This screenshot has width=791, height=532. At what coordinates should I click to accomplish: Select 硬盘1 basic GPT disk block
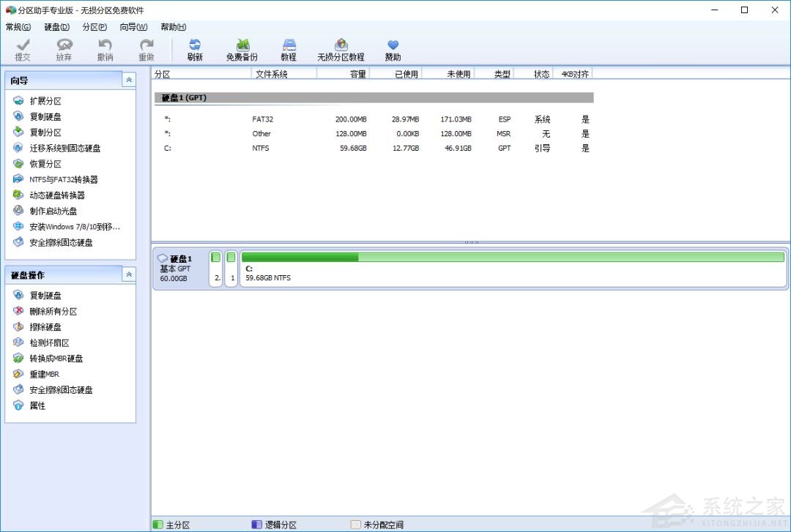(x=179, y=269)
